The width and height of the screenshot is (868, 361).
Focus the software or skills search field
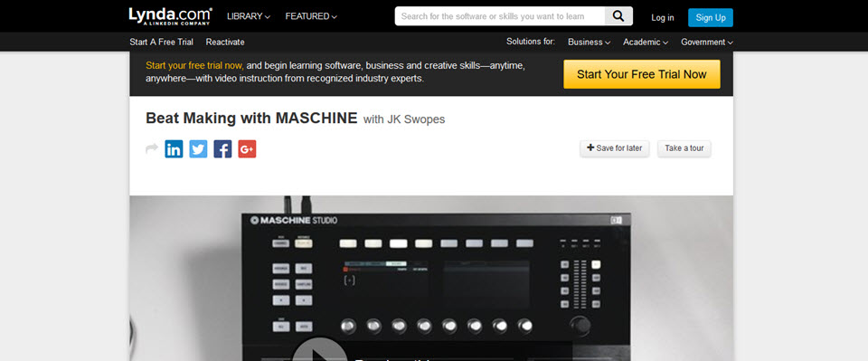tap(499, 16)
